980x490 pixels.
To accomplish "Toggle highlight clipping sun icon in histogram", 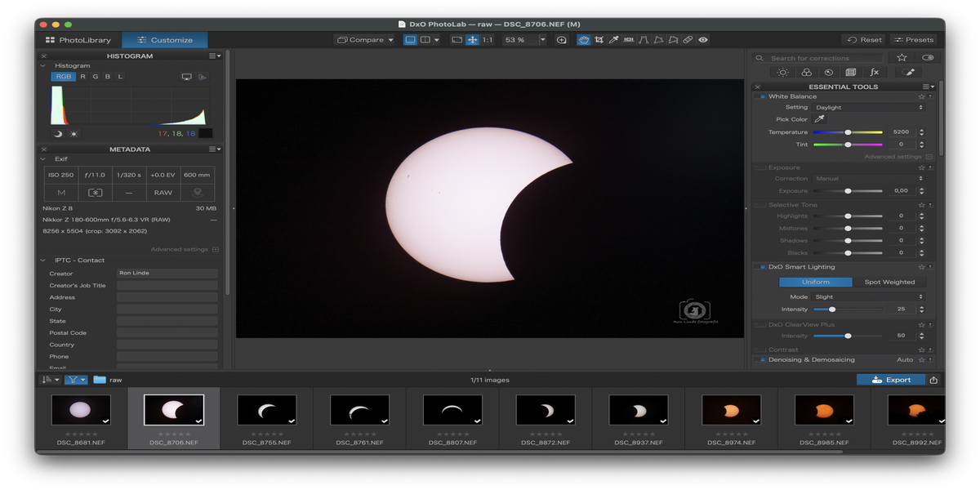I will point(73,133).
